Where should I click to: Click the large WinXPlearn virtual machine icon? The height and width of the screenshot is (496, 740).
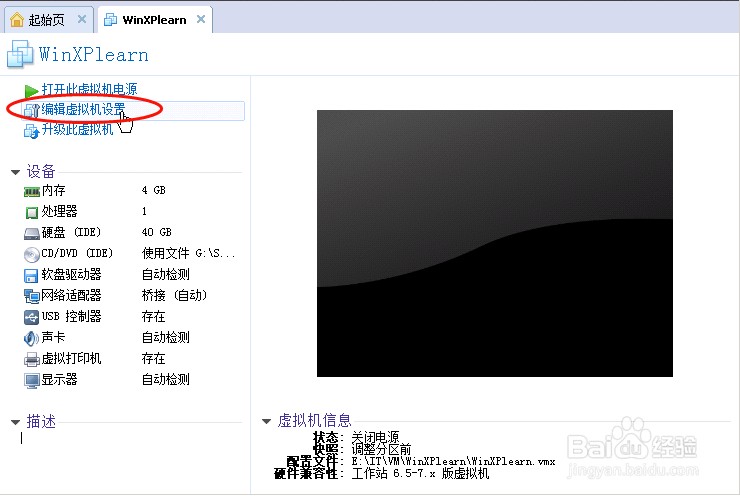click(x=20, y=54)
